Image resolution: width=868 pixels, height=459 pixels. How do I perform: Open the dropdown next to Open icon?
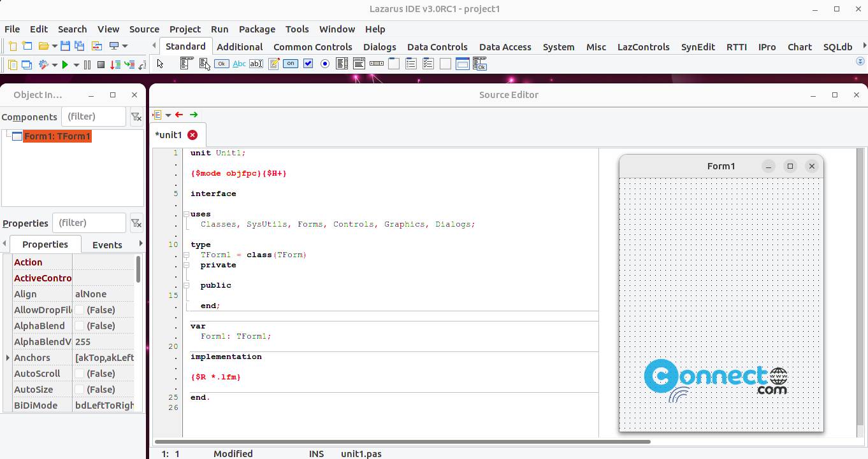point(55,46)
